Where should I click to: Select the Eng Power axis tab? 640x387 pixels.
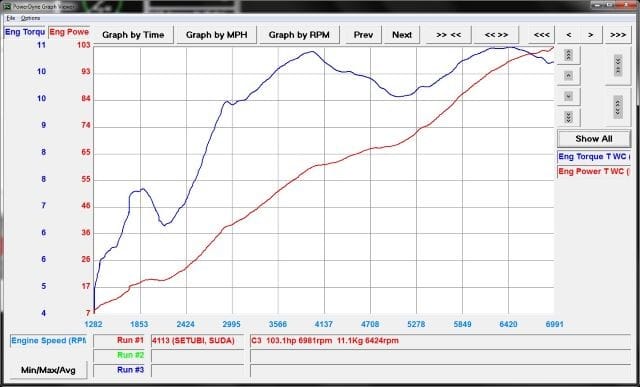coord(69,32)
